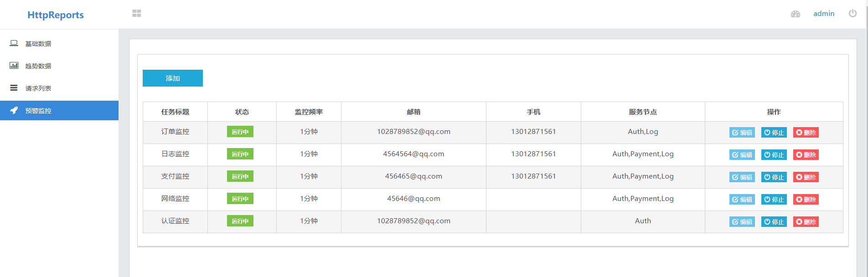
Task: Stop the 日志监控 task
Action: pyautogui.click(x=774, y=155)
